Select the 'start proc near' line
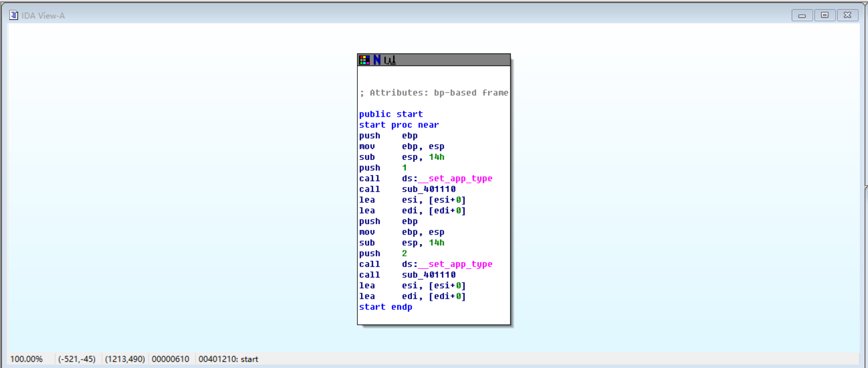868x368 pixels. 399,125
